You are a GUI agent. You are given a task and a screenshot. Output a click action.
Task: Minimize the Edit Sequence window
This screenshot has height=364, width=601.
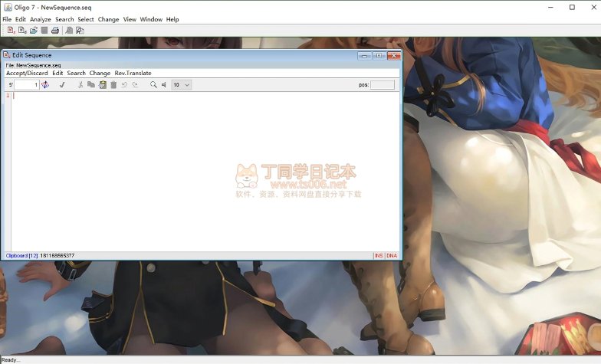[364, 56]
